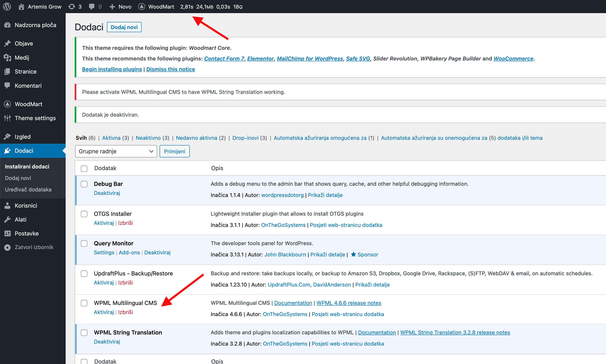Open UpdraftPlus.Com, DavidAnderson author link
The width and height of the screenshot is (606, 364).
pos(309,284)
